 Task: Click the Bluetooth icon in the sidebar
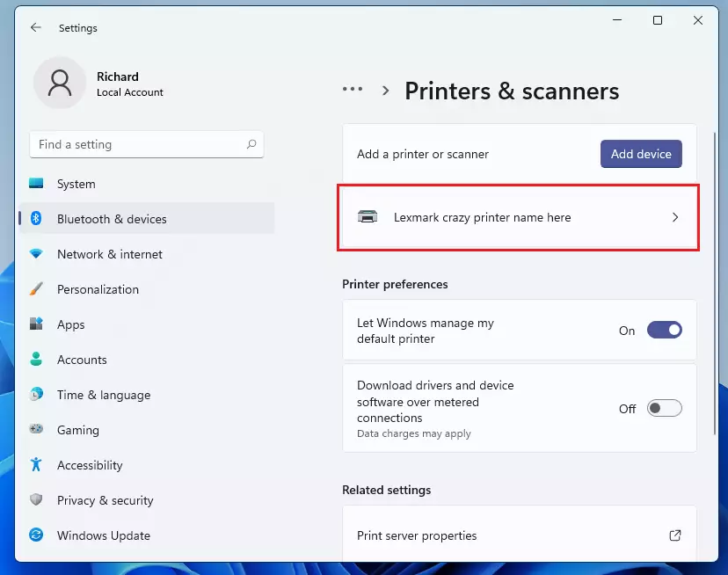click(36, 218)
